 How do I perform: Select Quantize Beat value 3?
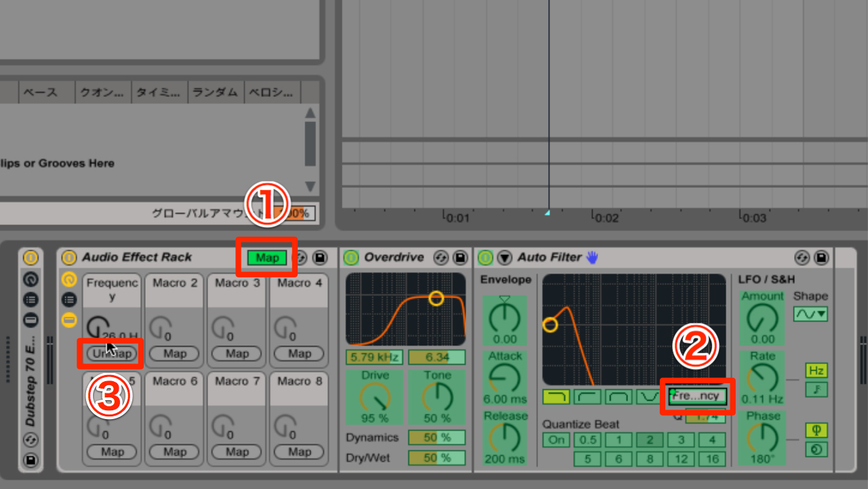[x=681, y=439]
